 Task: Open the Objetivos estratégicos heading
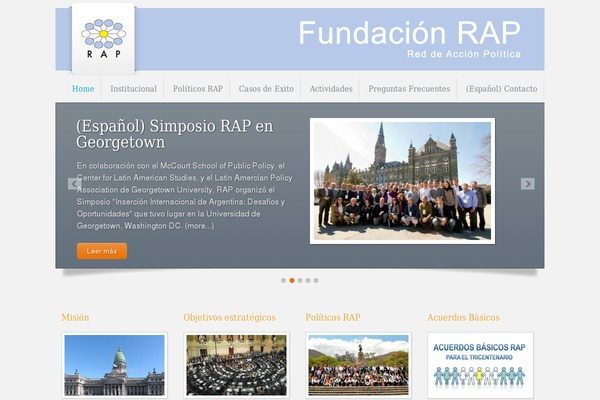point(229,317)
